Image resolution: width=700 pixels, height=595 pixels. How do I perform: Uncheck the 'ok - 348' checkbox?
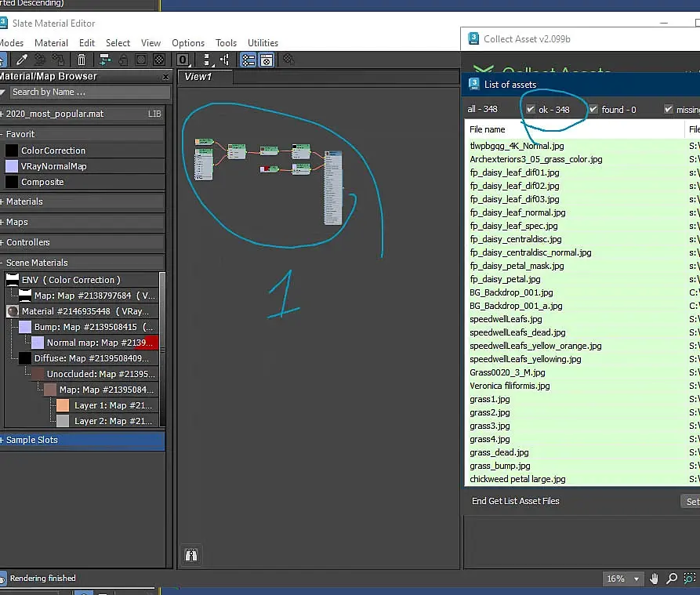[531, 110]
